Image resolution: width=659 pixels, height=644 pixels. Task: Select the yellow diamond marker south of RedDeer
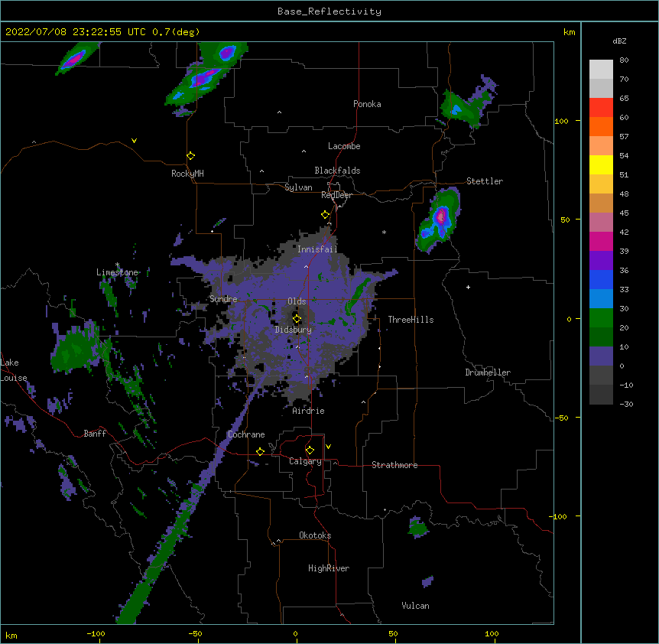click(326, 215)
